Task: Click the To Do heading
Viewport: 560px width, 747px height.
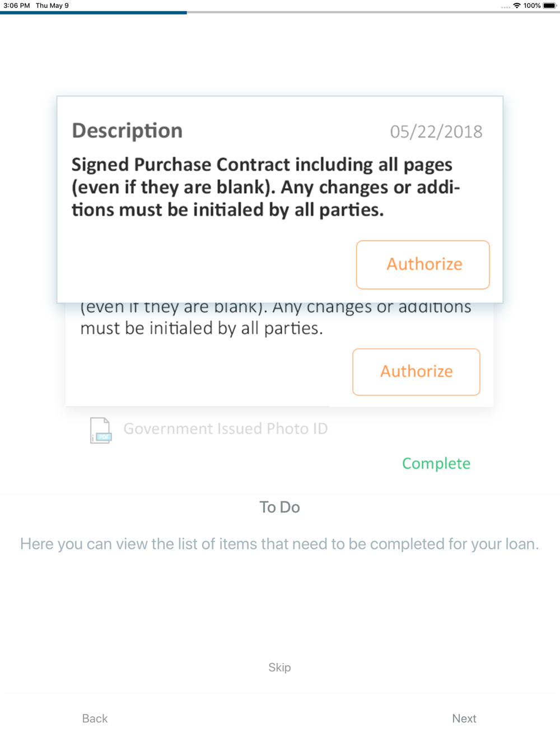Action: 279,507
